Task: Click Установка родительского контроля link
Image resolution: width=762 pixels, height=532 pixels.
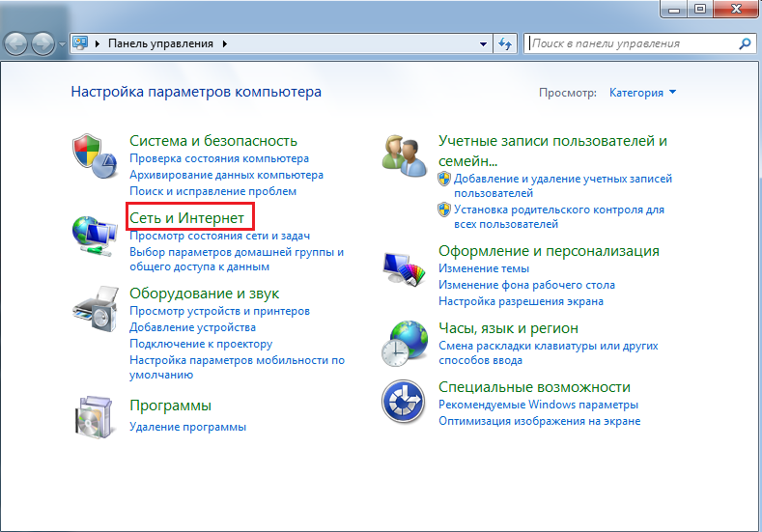Action: point(559,216)
